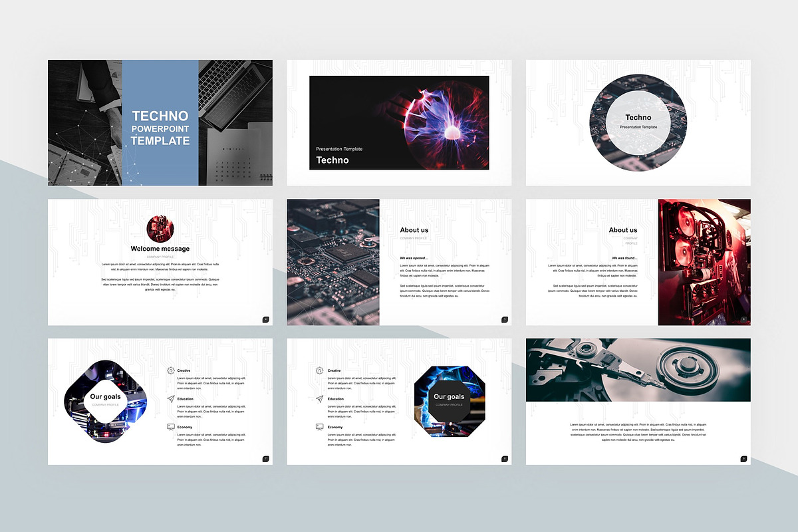Screen dimensions: 798x532
Task: Click the 'Creative' label on the diamond-image goals slide
Action: [184, 370]
